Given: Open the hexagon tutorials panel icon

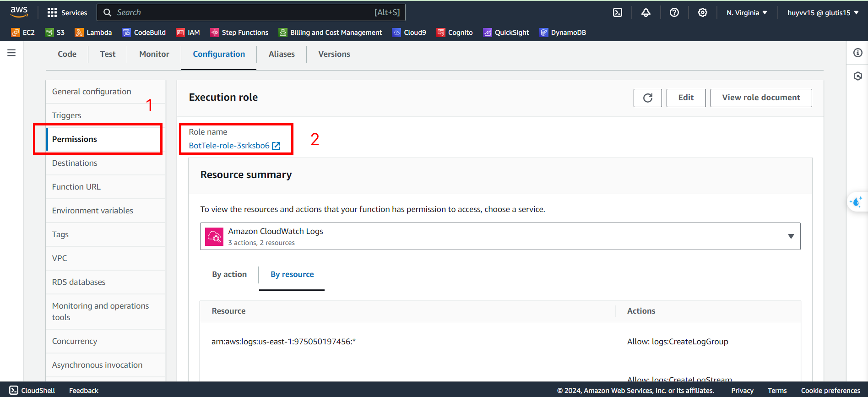Looking at the screenshot, I should 858,76.
